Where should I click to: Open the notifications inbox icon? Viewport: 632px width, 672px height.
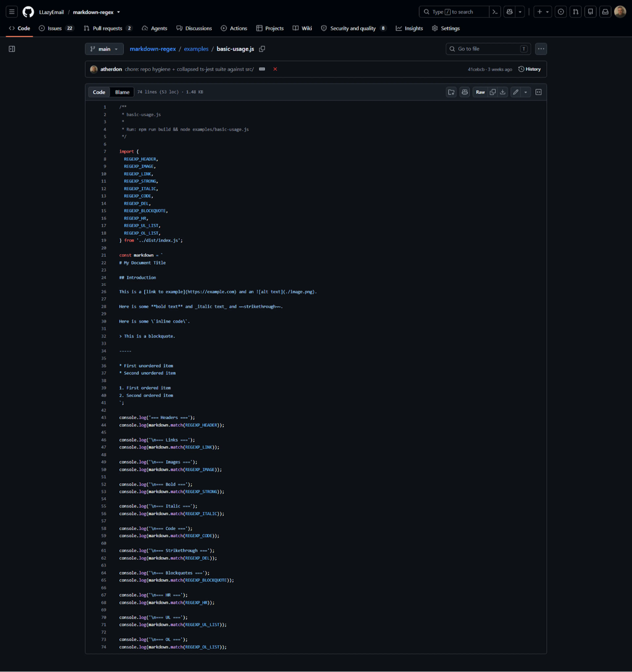(x=605, y=12)
